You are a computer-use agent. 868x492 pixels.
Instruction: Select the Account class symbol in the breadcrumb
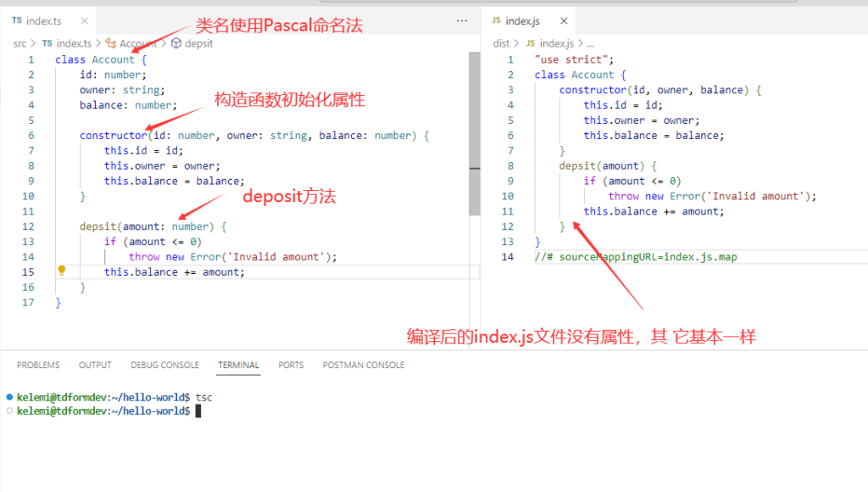pos(138,43)
